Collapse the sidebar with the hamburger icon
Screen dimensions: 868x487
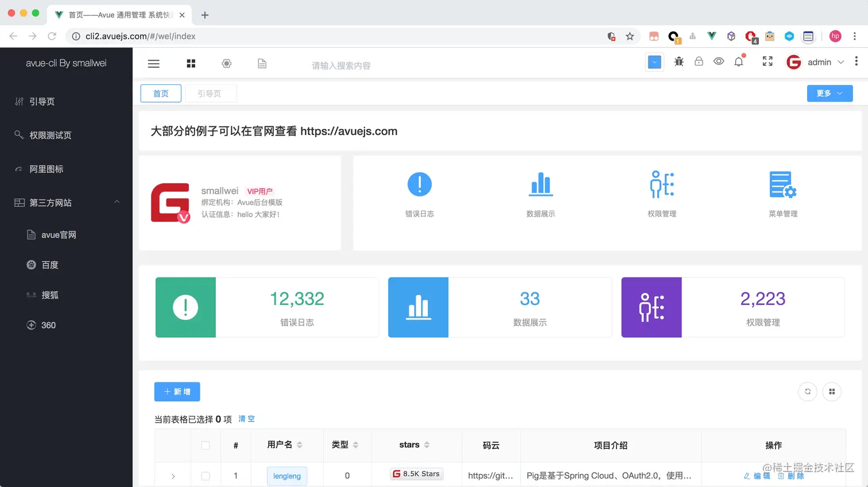click(x=153, y=64)
